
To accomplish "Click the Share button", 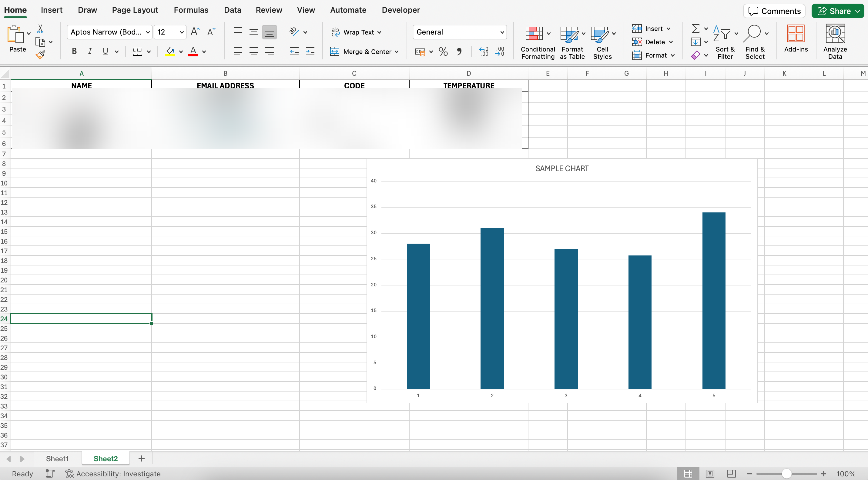I will 837,10.
